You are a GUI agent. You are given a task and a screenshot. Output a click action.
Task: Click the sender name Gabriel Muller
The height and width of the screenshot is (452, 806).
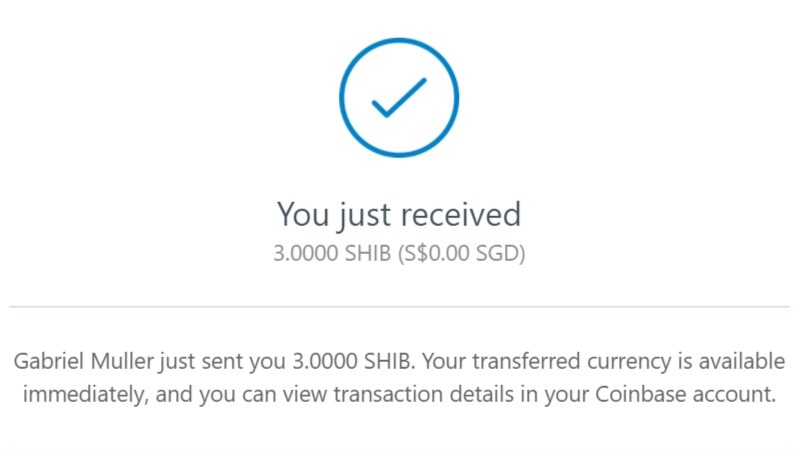point(83,361)
